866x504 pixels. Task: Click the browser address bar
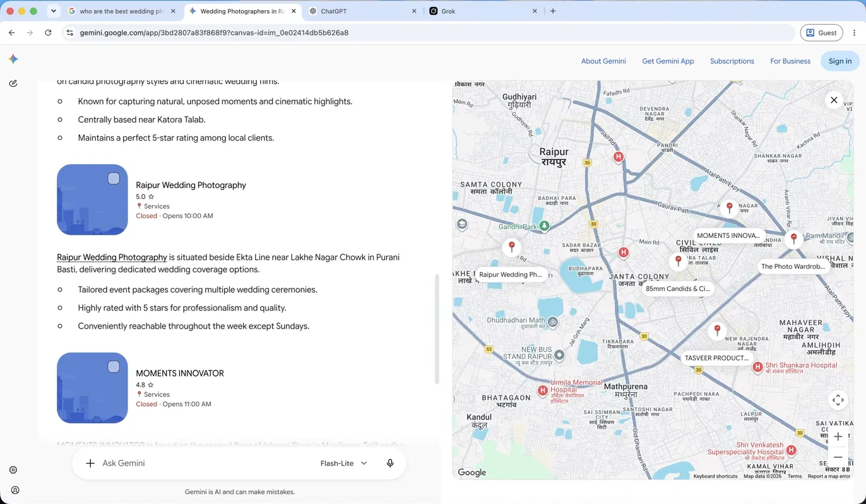429,33
